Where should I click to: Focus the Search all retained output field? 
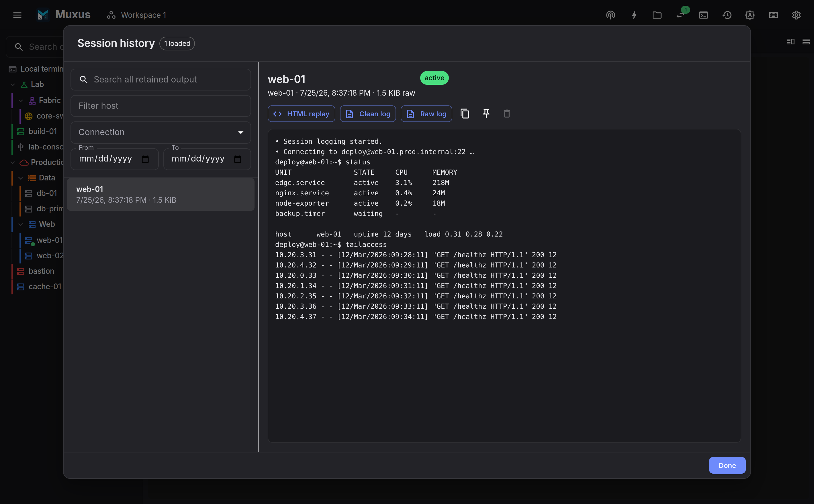pos(161,80)
